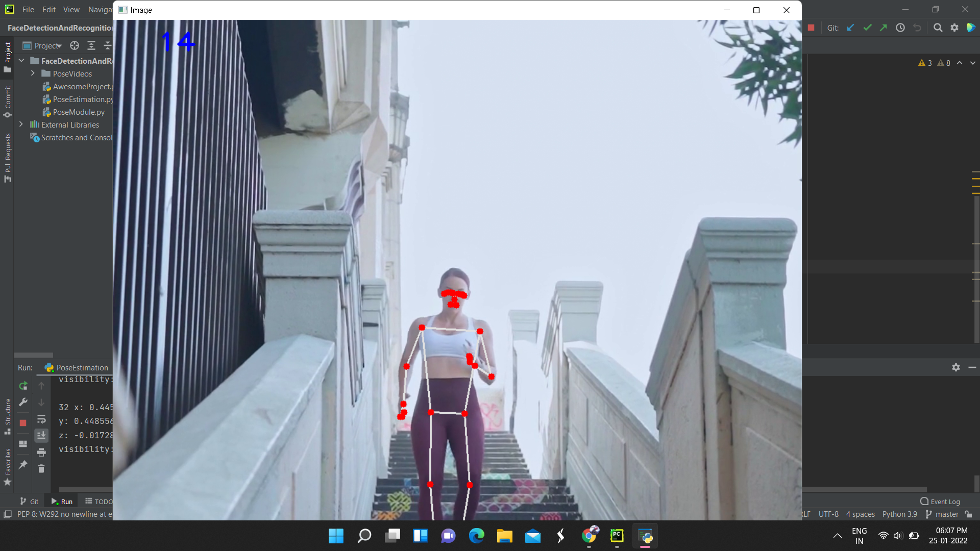The image size is (980, 551).
Task: Click the red stop button in top toolbar
Action: (x=811, y=28)
